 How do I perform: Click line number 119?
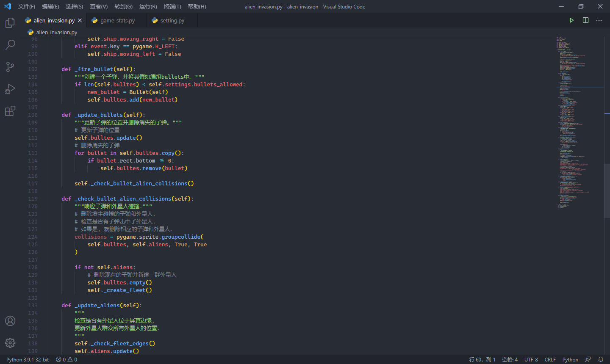point(33,199)
